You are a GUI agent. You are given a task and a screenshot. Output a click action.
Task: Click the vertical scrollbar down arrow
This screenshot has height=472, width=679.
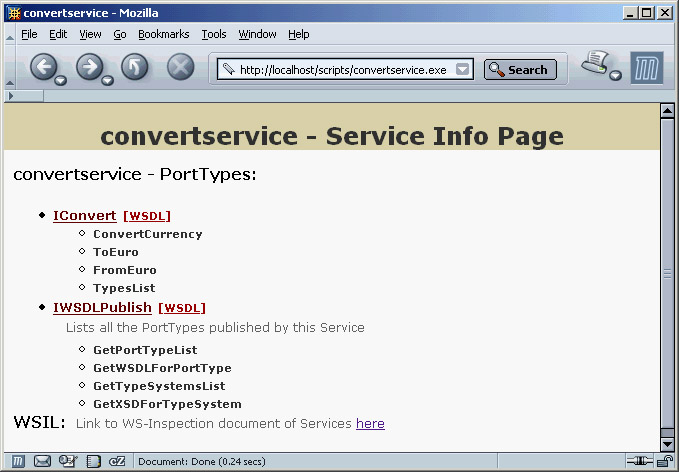667,443
